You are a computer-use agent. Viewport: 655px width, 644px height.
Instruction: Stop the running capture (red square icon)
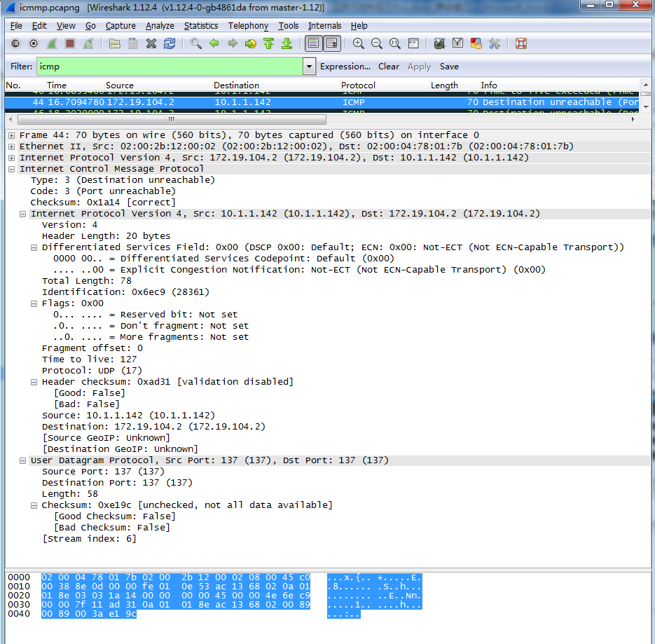70,43
